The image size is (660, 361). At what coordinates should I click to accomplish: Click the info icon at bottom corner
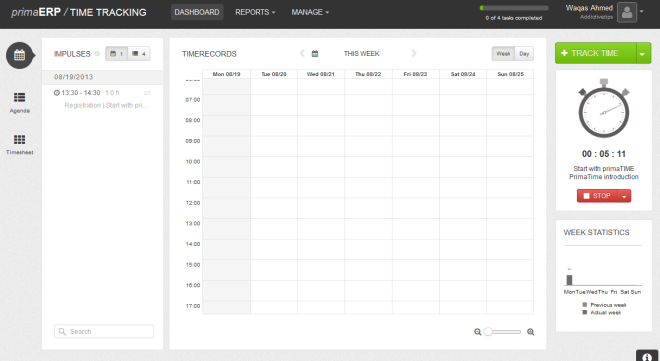coord(647,356)
